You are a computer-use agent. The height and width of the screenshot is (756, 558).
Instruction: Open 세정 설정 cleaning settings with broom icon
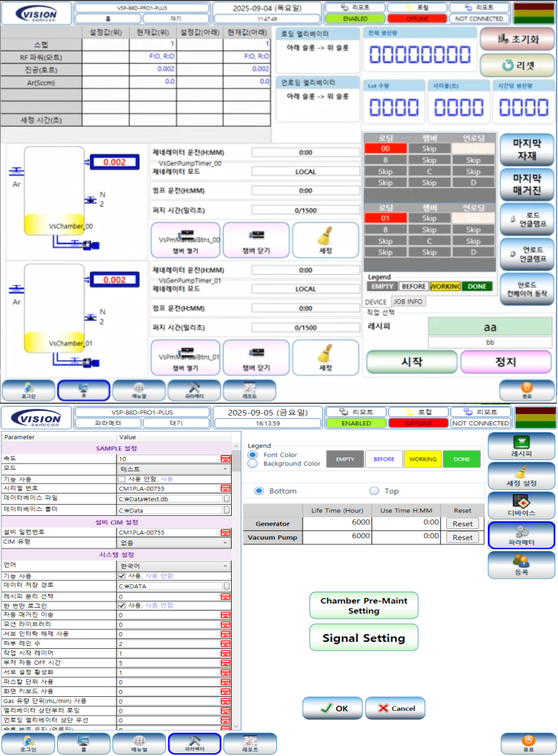click(x=521, y=476)
